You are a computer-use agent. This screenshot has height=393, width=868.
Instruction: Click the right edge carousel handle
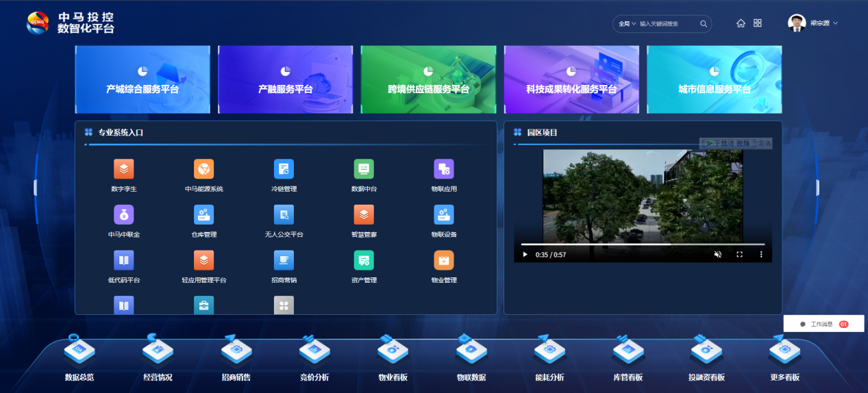coord(817,188)
